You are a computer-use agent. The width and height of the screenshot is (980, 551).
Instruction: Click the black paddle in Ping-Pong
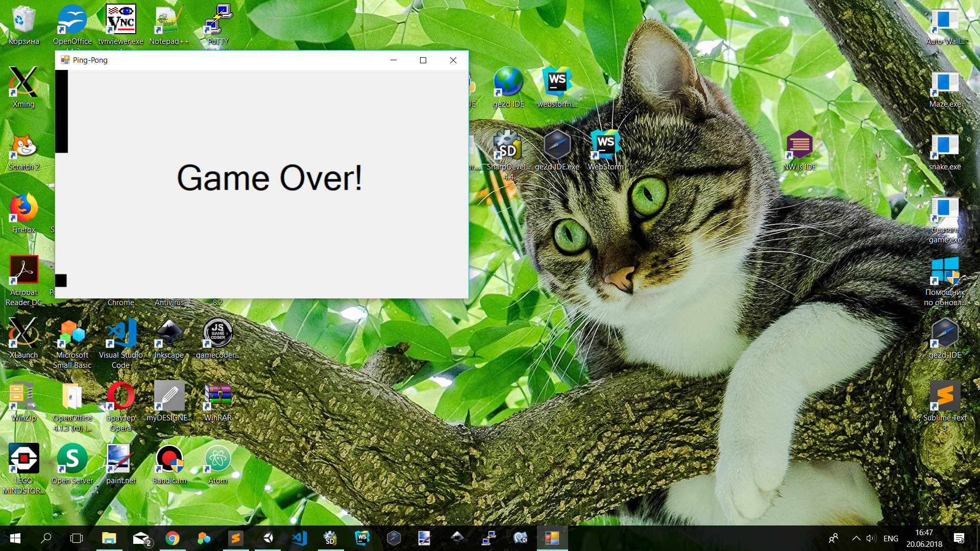(61, 111)
